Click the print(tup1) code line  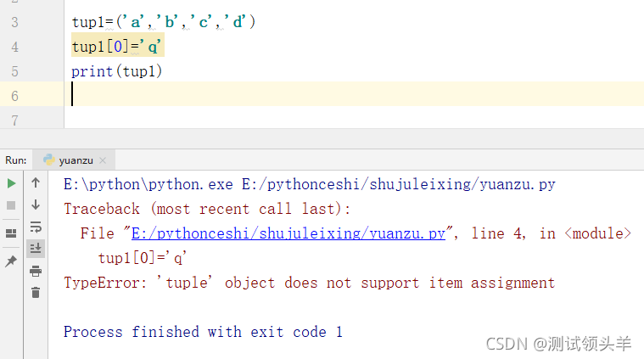116,71
